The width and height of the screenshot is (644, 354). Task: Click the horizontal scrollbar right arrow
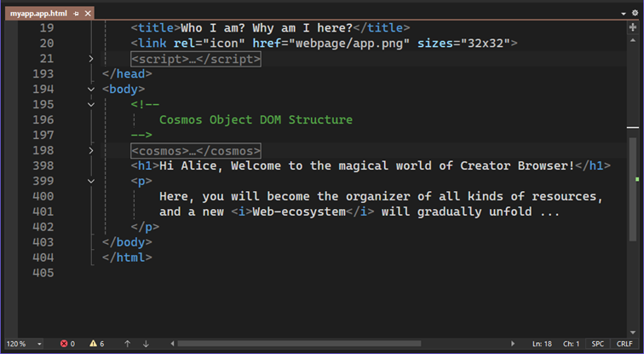point(513,344)
